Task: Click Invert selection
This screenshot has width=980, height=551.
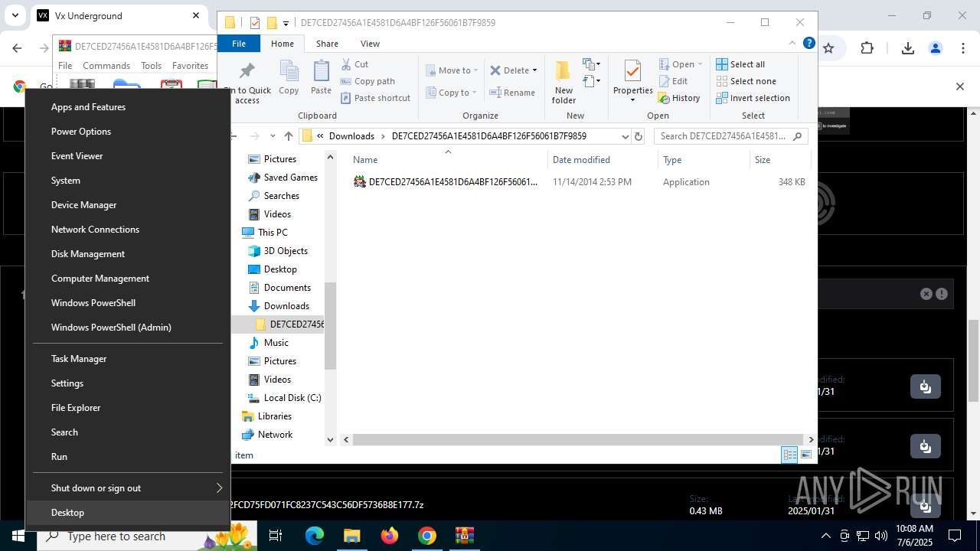Action: click(x=753, y=98)
